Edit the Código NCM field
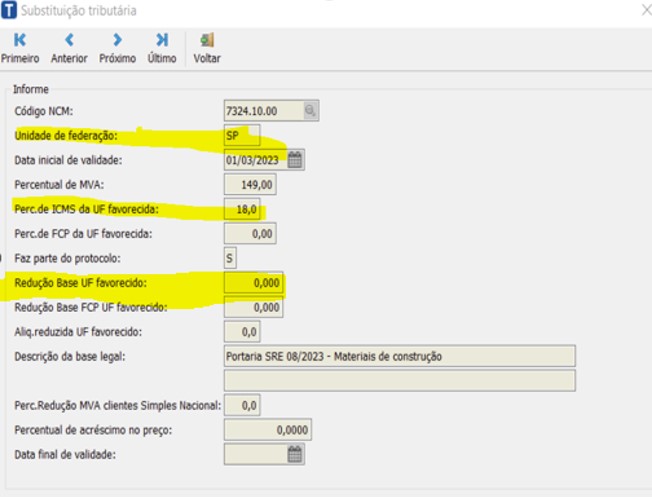 [262, 110]
